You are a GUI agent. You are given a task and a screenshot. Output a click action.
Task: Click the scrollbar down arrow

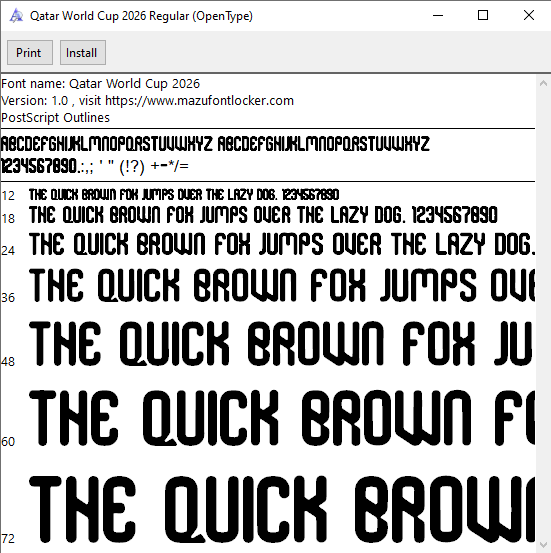click(x=543, y=545)
